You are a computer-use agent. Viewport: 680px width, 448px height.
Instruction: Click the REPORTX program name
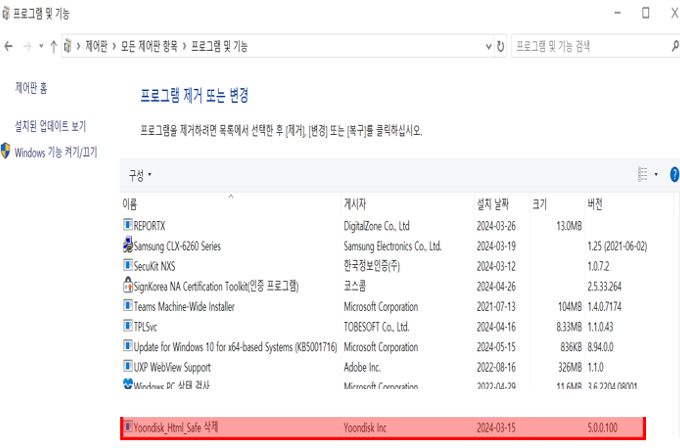(x=149, y=226)
